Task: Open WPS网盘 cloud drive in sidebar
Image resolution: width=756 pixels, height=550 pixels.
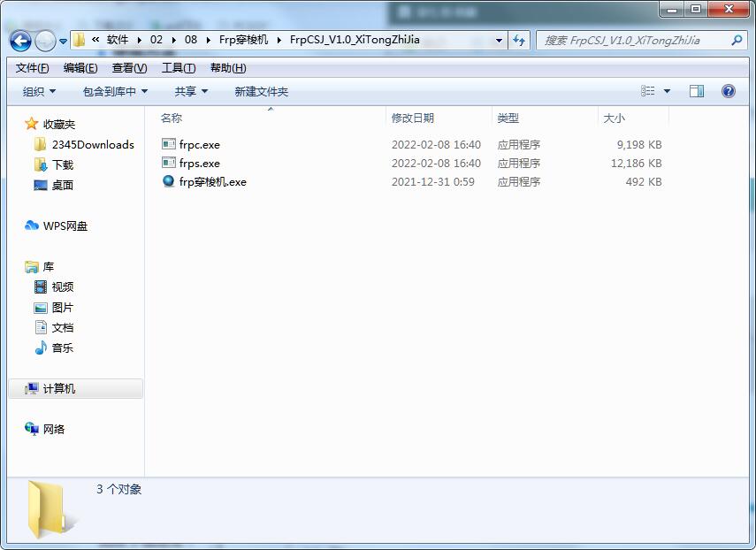Action: [65, 226]
